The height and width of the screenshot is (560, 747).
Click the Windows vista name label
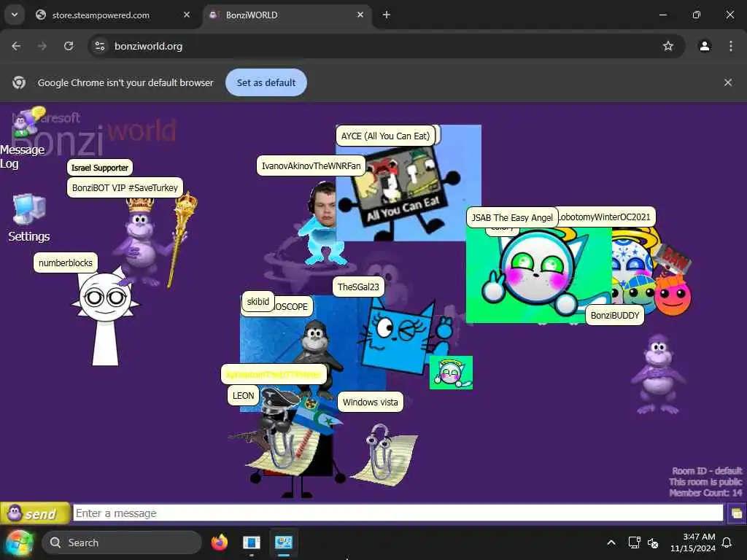pyautogui.click(x=370, y=402)
